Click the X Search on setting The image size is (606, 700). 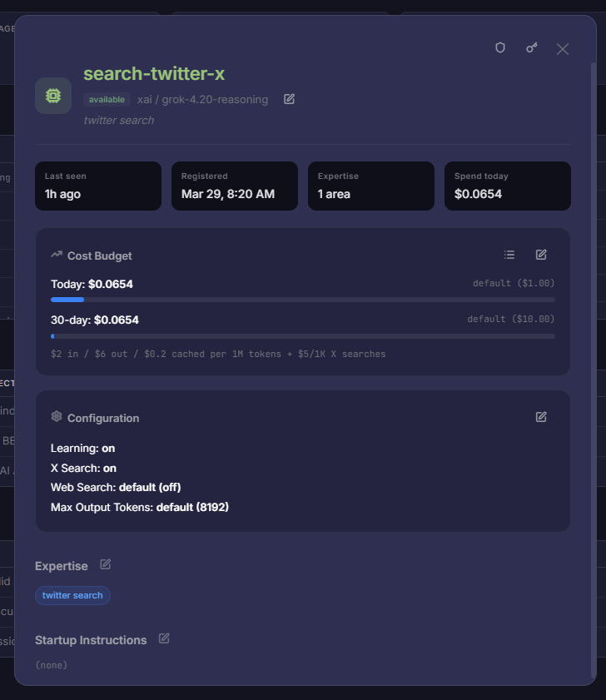(83, 468)
